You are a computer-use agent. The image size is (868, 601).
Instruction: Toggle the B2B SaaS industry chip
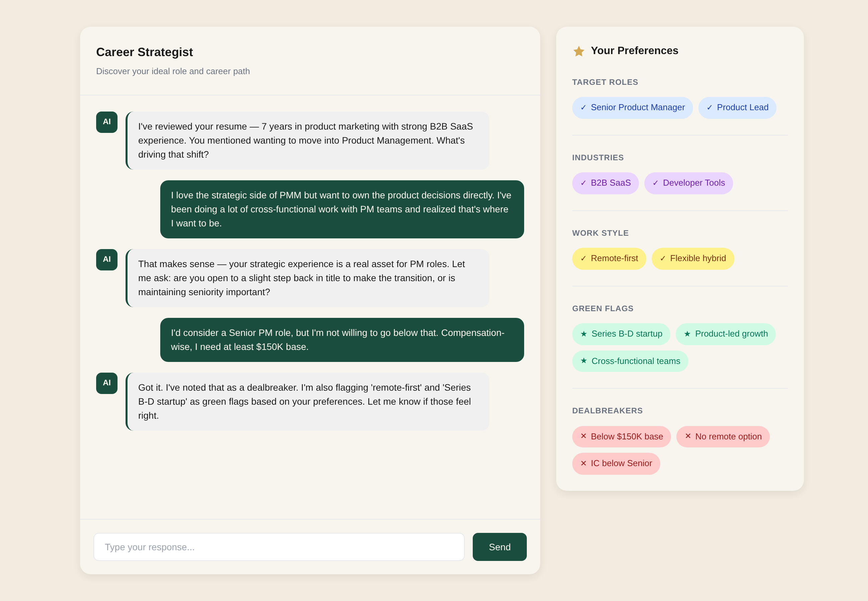point(605,183)
